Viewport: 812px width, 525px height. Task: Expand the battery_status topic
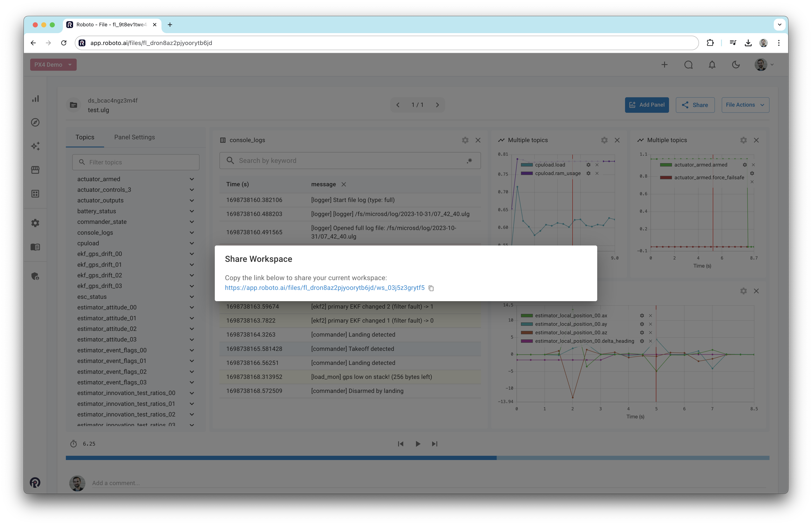(x=192, y=211)
